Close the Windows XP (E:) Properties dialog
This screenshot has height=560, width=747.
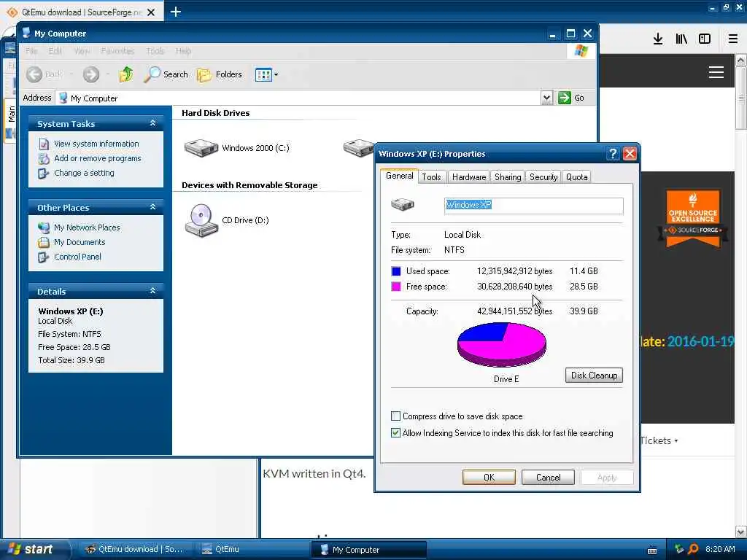click(630, 154)
